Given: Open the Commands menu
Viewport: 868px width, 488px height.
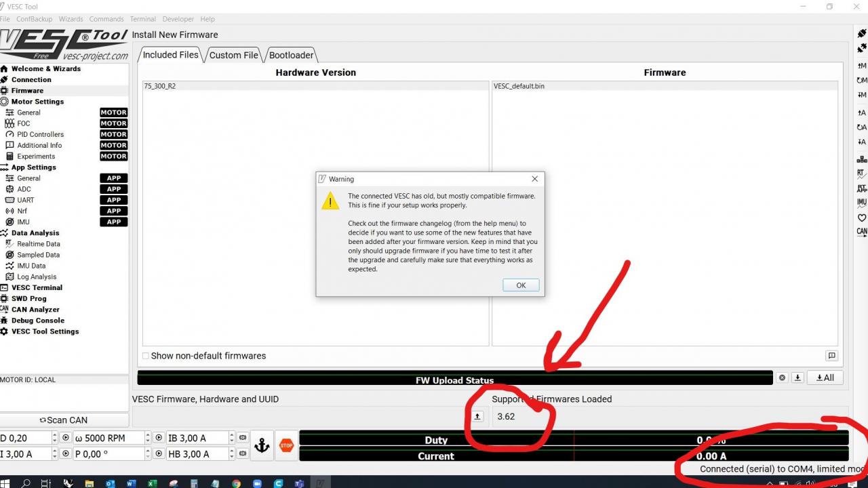Looking at the screenshot, I should (106, 19).
